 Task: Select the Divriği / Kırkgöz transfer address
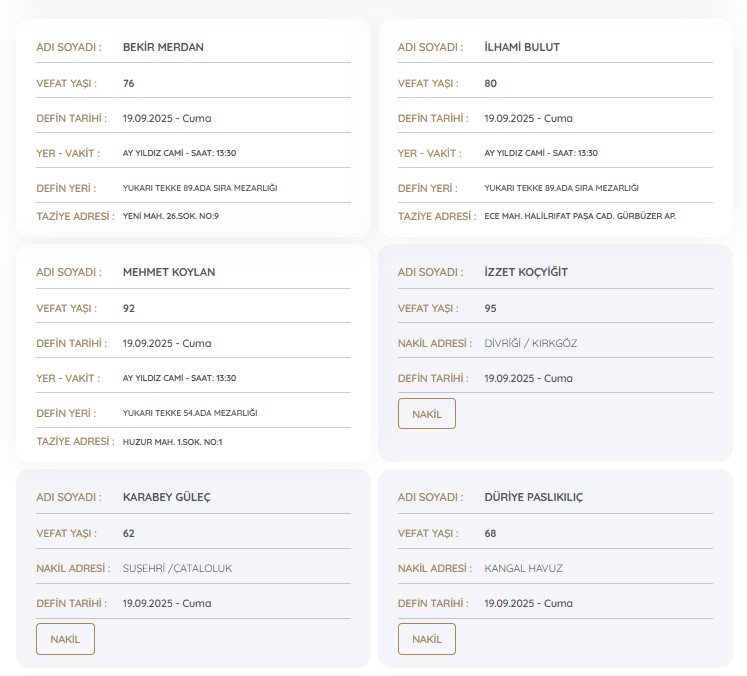point(530,343)
